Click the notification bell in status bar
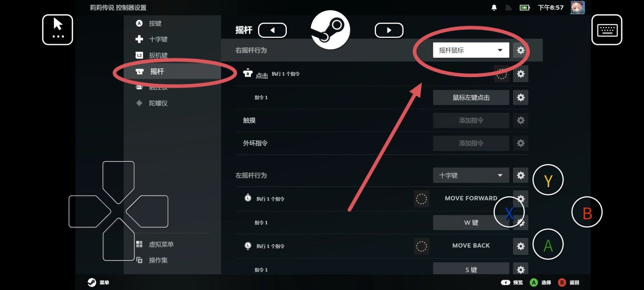 coord(494,8)
